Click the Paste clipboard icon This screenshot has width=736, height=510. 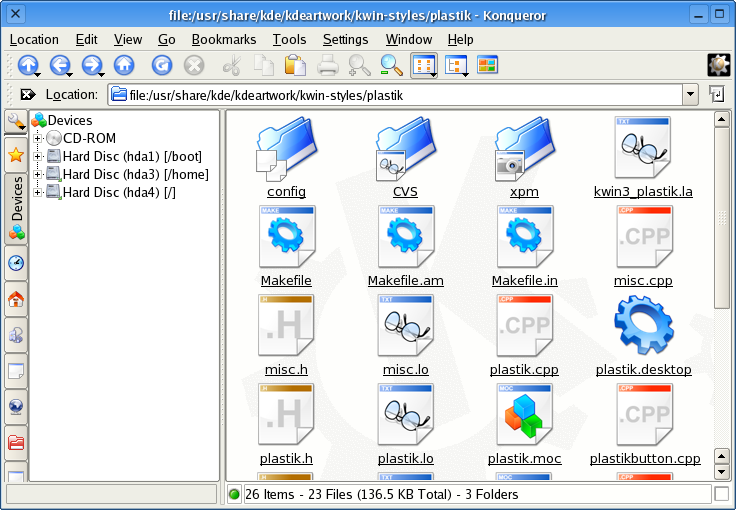(294, 66)
